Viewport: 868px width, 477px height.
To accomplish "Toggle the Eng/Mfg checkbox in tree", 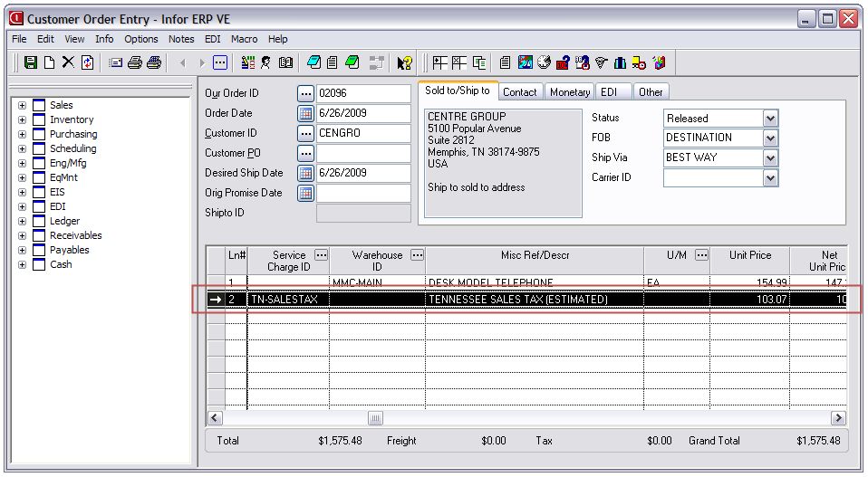I will [x=39, y=163].
